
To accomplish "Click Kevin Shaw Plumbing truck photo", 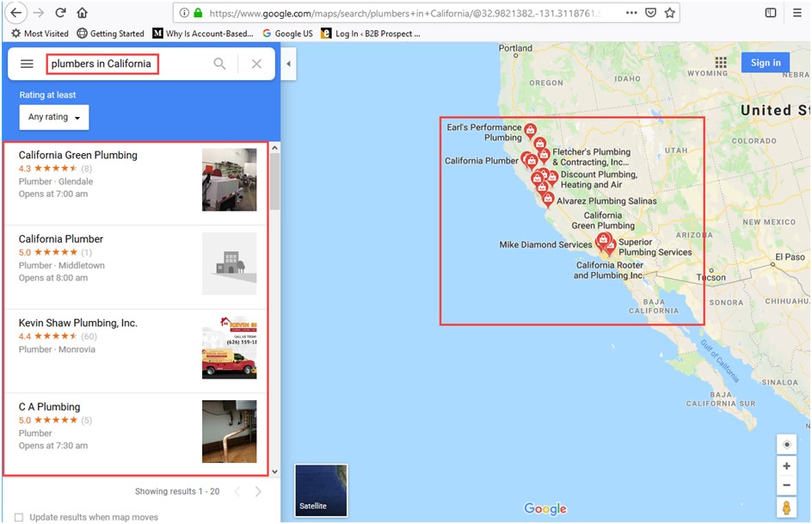I will (x=230, y=348).
